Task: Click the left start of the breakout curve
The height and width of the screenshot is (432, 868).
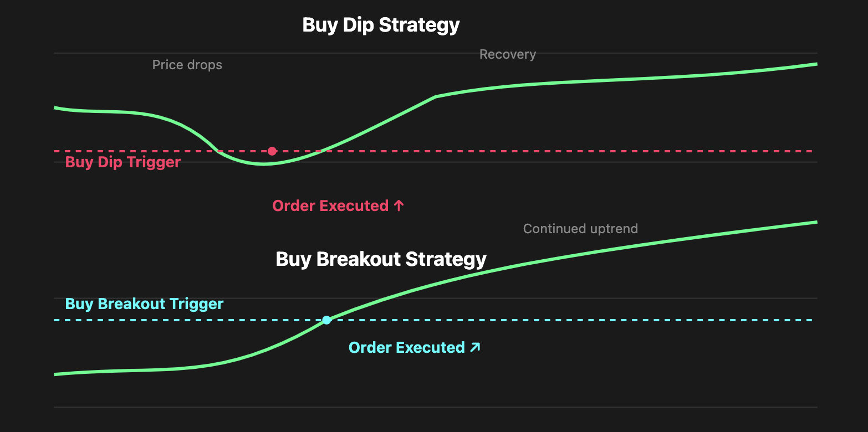Action: pos(56,374)
